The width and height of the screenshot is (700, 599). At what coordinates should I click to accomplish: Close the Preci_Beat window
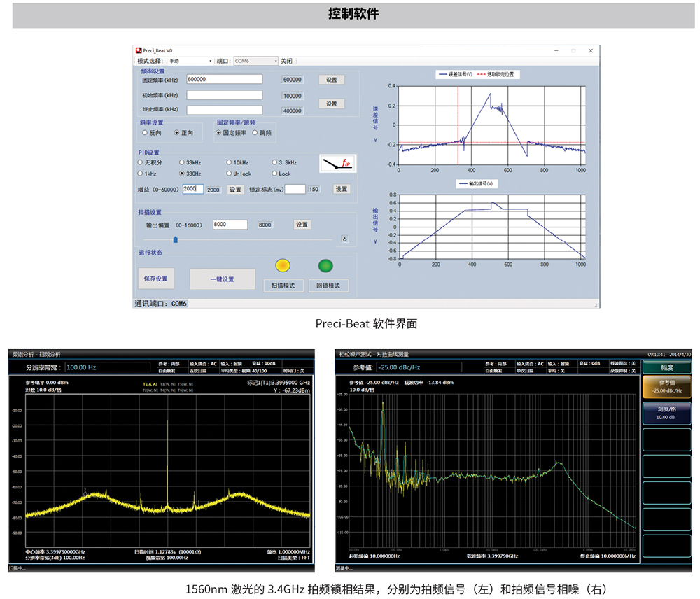point(591,51)
